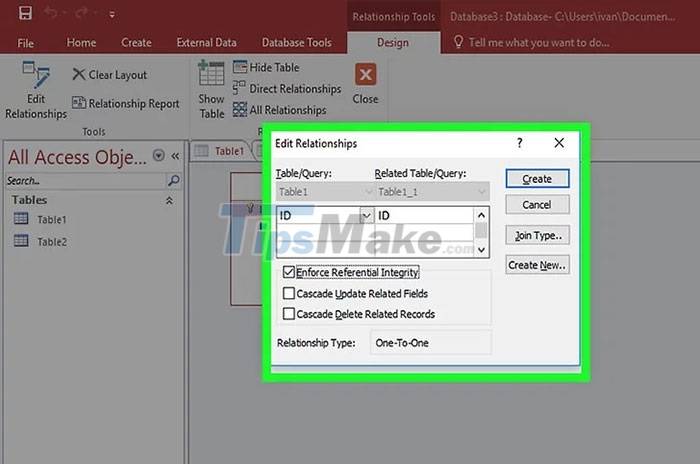The image size is (700, 464).
Task: Click the search magnifier icon
Action: [x=173, y=181]
